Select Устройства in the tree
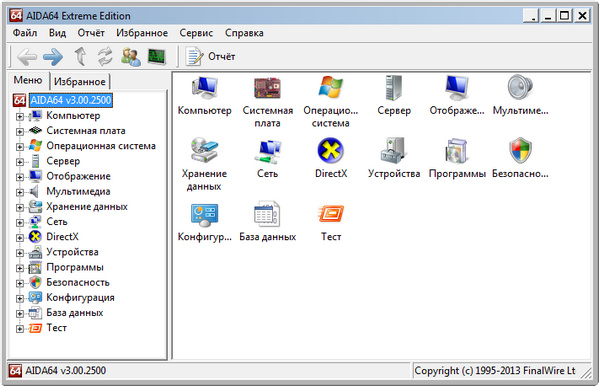 (x=73, y=252)
